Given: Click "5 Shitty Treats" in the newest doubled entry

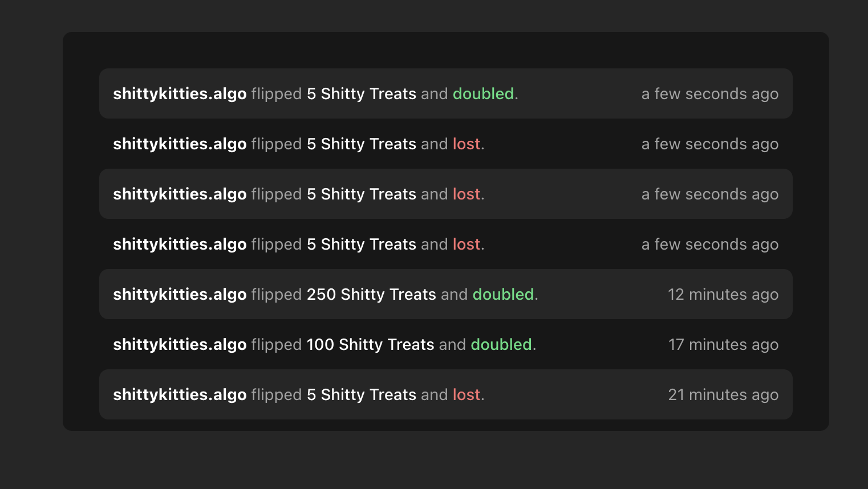Looking at the screenshot, I should point(362,94).
